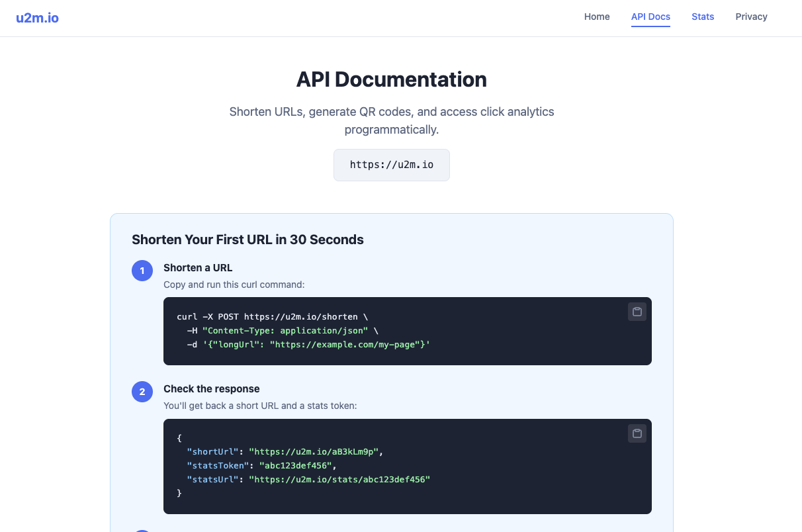Screen dimensions: 802x532
Task: Click the clipboard copy icon on the curl command block
Action: 637,312
